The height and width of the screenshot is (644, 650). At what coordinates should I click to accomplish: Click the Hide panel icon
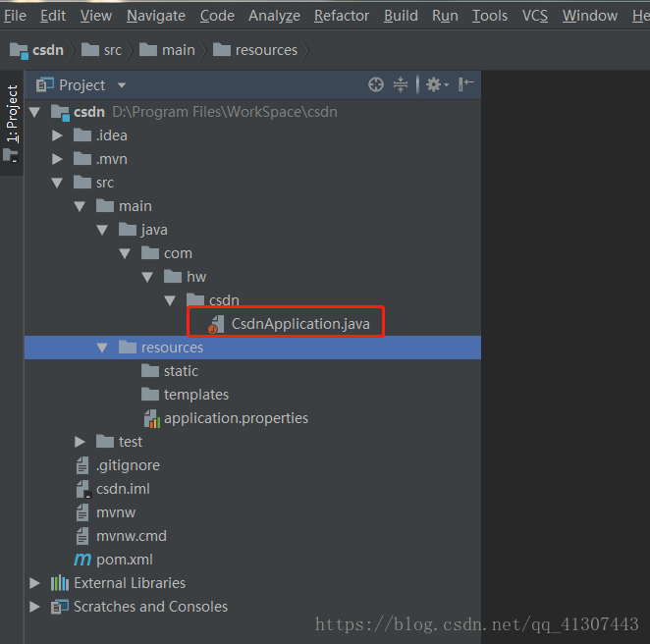pos(466,84)
